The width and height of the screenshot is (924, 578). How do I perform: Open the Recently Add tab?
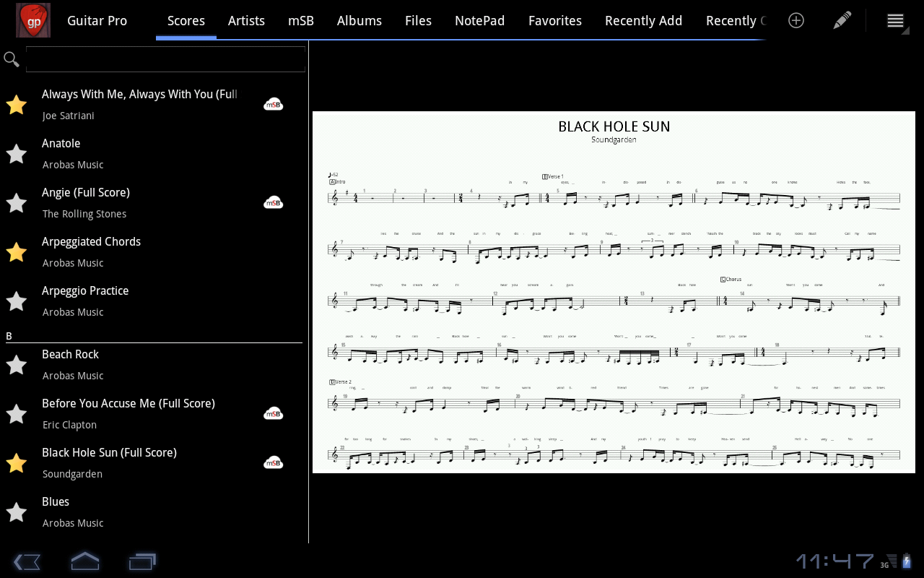[x=644, y=20]
